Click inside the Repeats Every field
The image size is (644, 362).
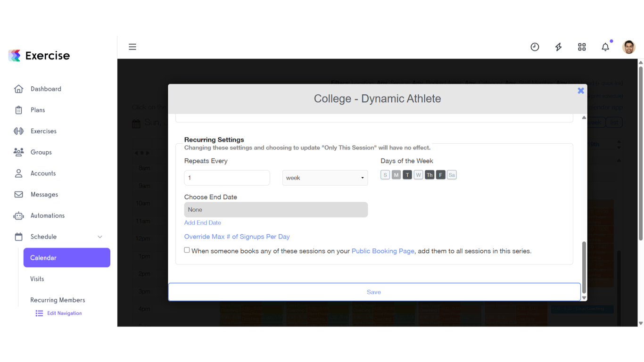(227, 178)
